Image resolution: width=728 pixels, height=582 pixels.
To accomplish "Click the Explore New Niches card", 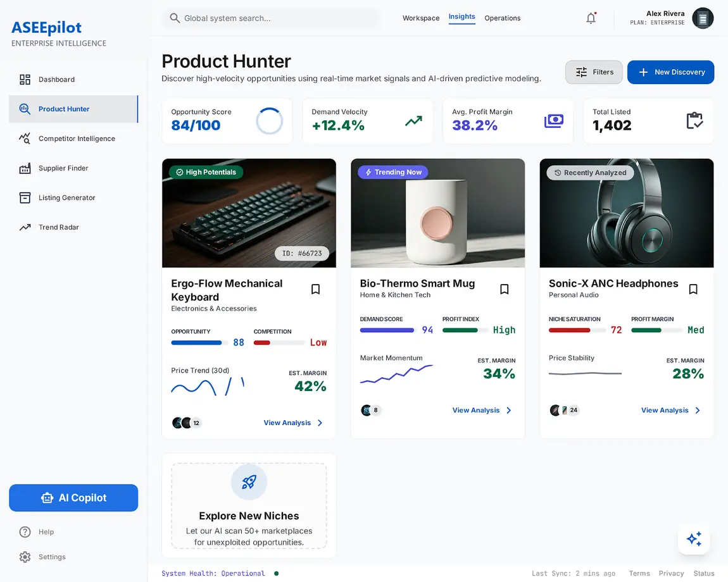I will pyautogui.click(x=249, y=506).
